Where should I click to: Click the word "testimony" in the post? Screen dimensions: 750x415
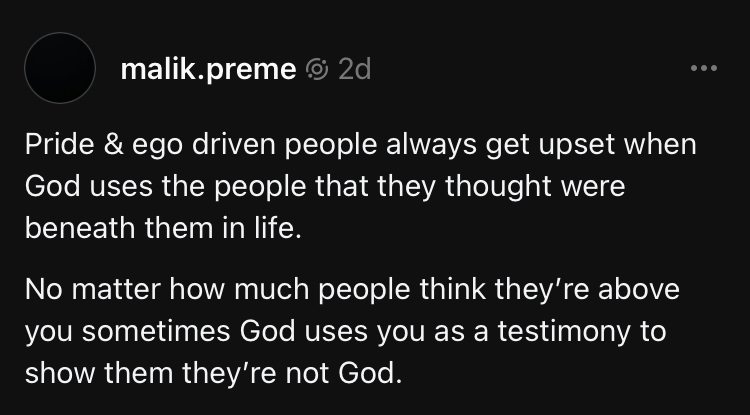(564, 332)
